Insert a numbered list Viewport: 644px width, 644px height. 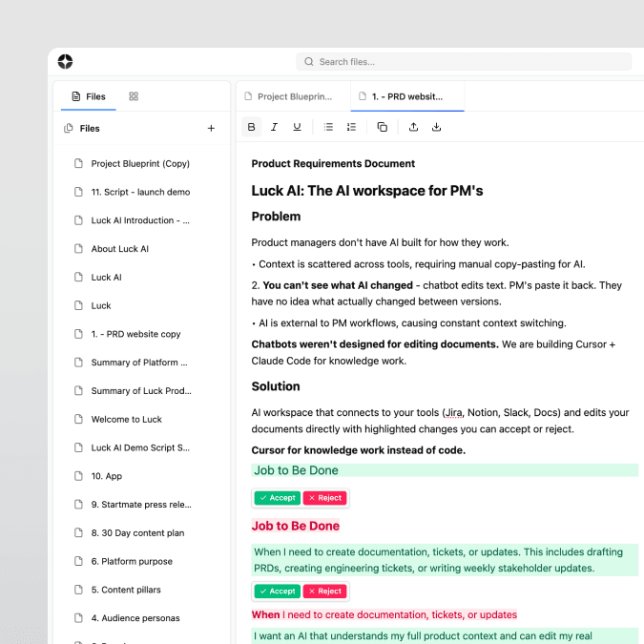tap(351, 127)
